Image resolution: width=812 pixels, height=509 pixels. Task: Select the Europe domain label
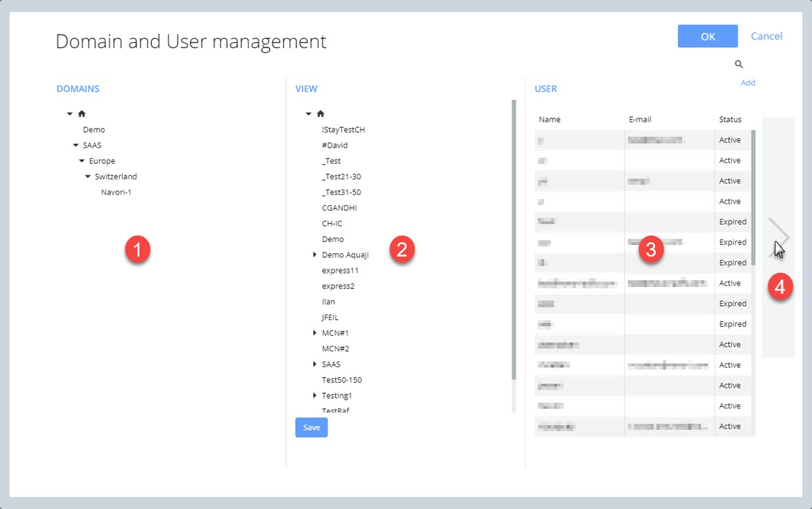pyautogui.click(x=102, y=161)
